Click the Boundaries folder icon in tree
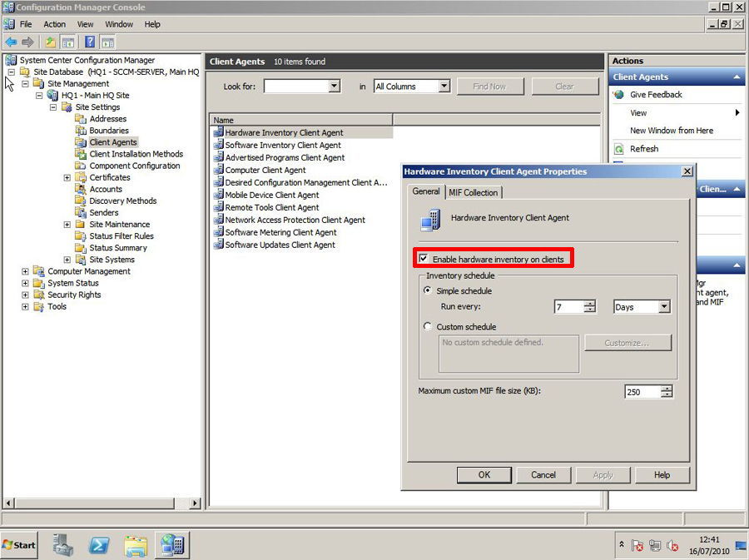749x560 pixels. (x=80, y=131)
